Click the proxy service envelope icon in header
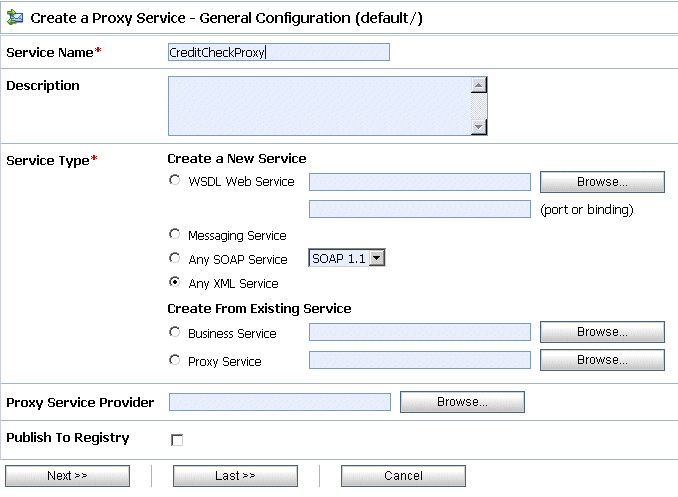Image resolution: width=678 pixels, height=497 pixels. coord(15,17)
